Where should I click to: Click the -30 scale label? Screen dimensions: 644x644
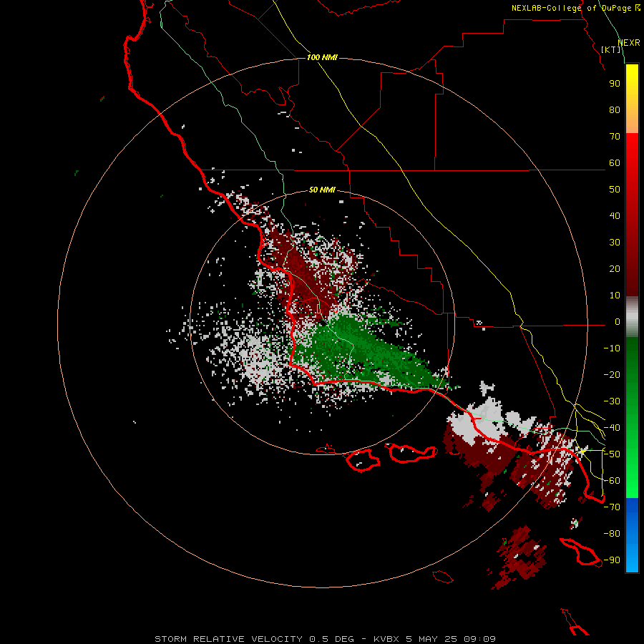(612, 401)
